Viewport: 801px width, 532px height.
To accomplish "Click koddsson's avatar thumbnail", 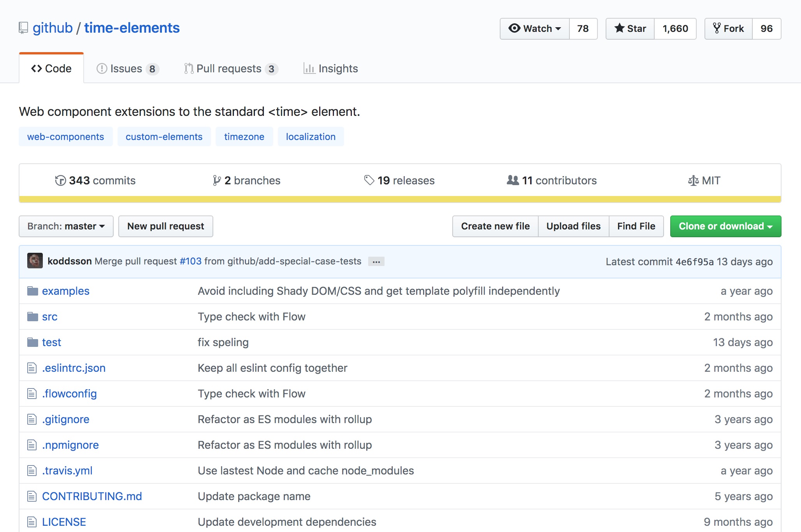I will pos(35,261).
